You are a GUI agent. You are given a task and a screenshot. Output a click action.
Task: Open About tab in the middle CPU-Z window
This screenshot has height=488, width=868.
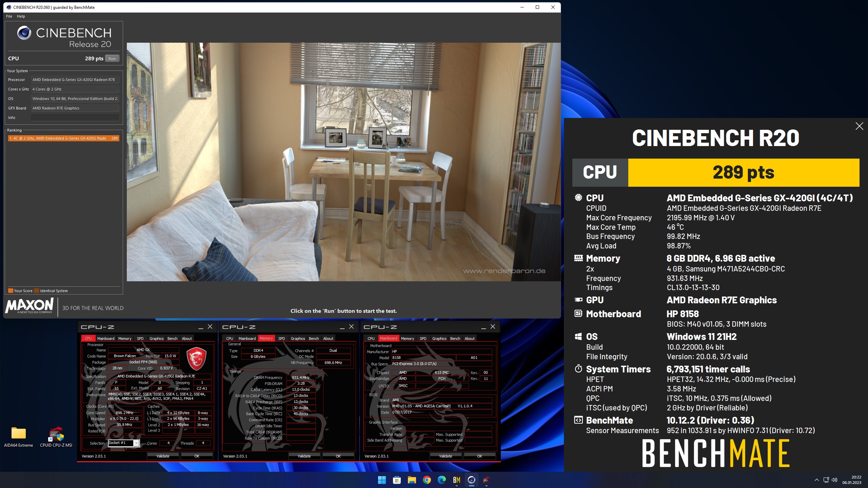[x=328, y=339]
